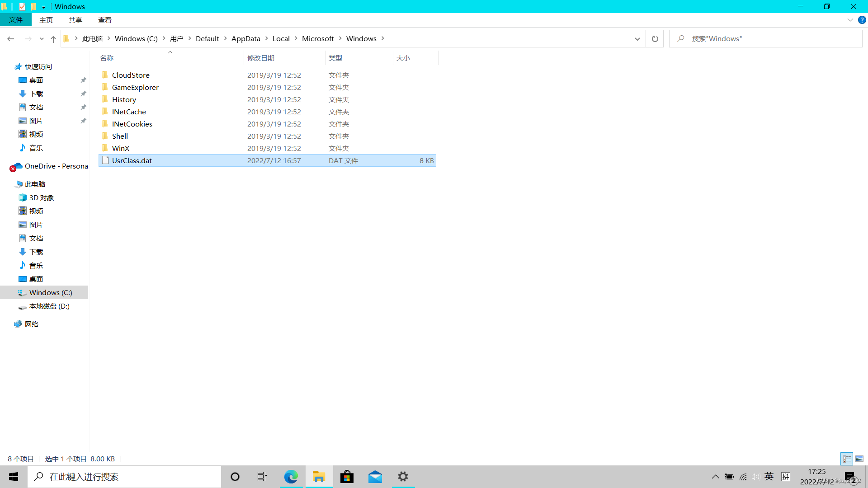Click AppData in breadcrumb path
Viewport: 868px width, 488px height.
[245, 39]
